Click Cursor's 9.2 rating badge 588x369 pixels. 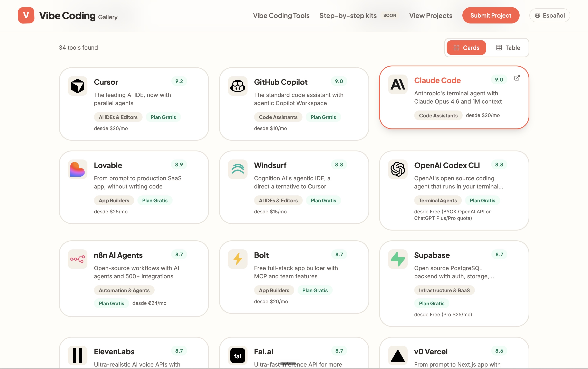[179, 81]
